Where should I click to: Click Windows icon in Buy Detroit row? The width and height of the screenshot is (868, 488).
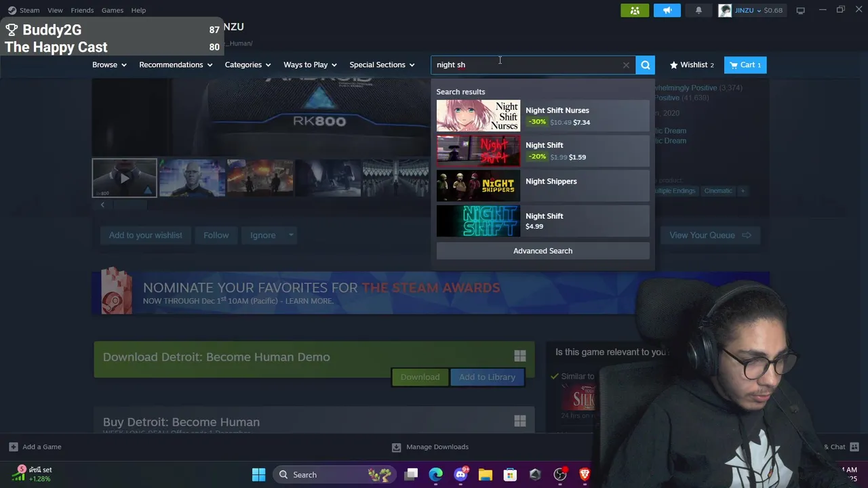point(520,422)
